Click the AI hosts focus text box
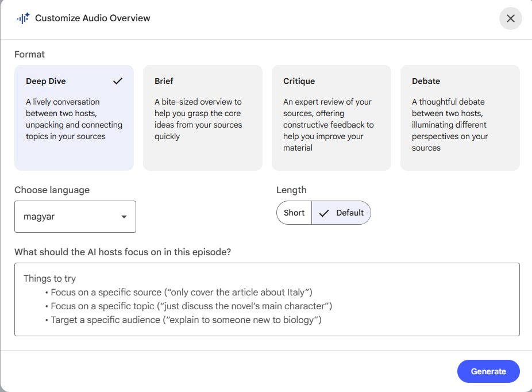532x392 pixels. 267,299
